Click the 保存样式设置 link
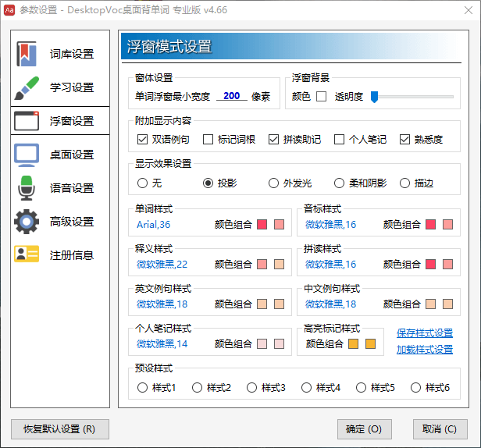Viewport: 481px width, 448px height. point(425,333)
